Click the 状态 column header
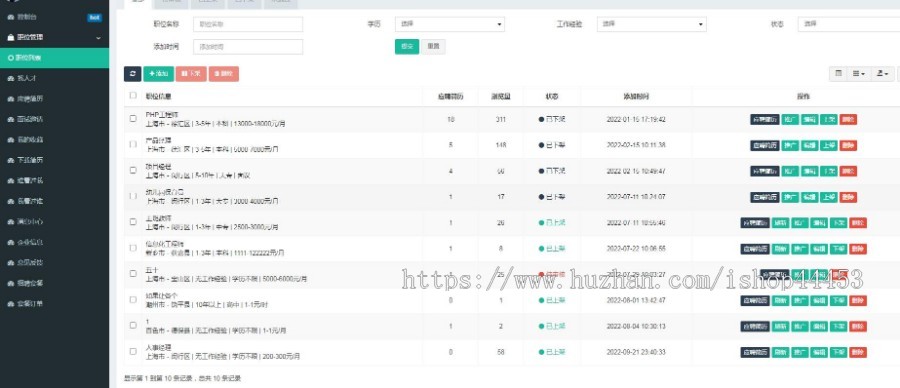Image resolution: width=900 pixels, height=388 pixels. [552, 96]
